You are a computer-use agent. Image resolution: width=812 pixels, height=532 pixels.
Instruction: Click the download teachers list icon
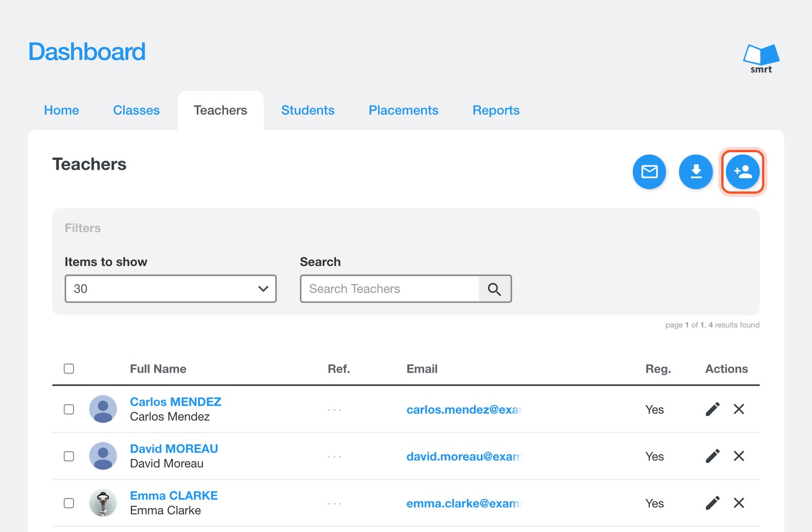(x=696, y=172)
